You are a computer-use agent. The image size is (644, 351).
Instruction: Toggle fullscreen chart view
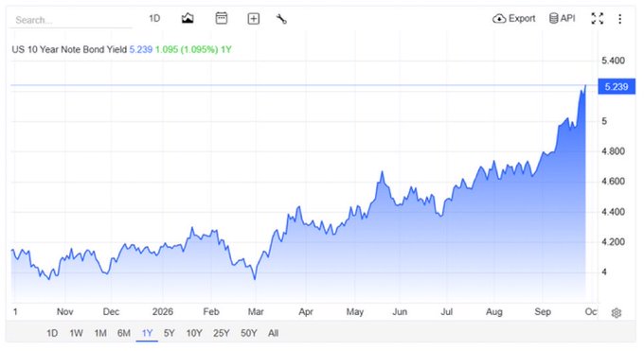point(598,19)
